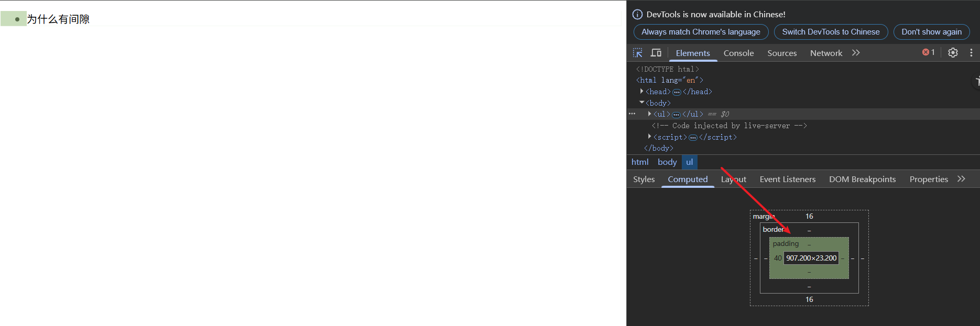Click the top margin value 16
Viewport: 980px width, 326px height.
[809, 216]
